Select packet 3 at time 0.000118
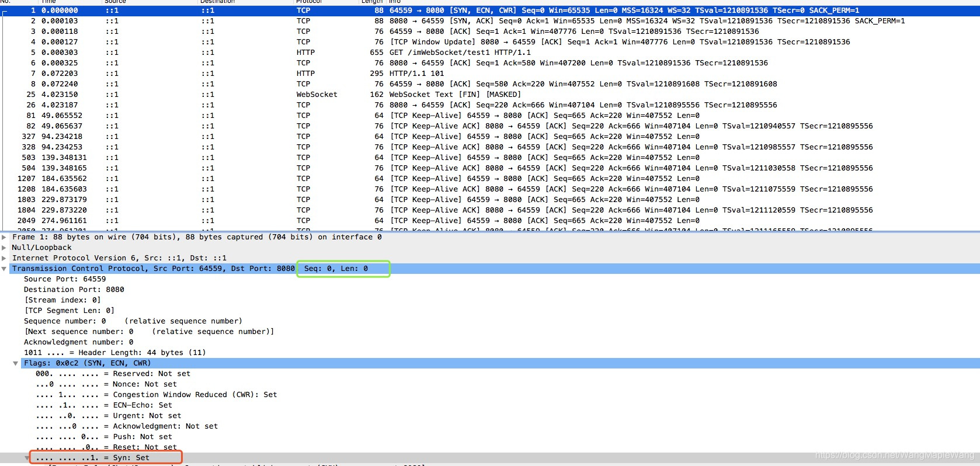Screen dimensions: 980x466 click(x=490, y=32)
